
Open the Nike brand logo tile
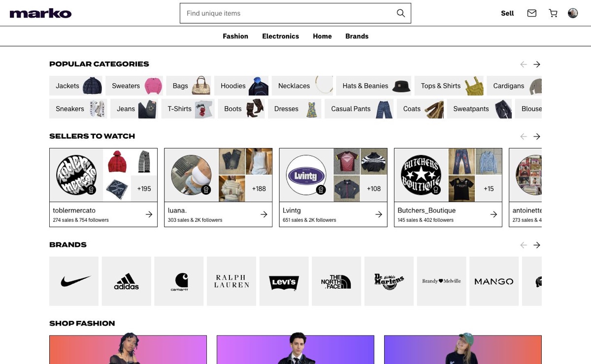(74, 281)
